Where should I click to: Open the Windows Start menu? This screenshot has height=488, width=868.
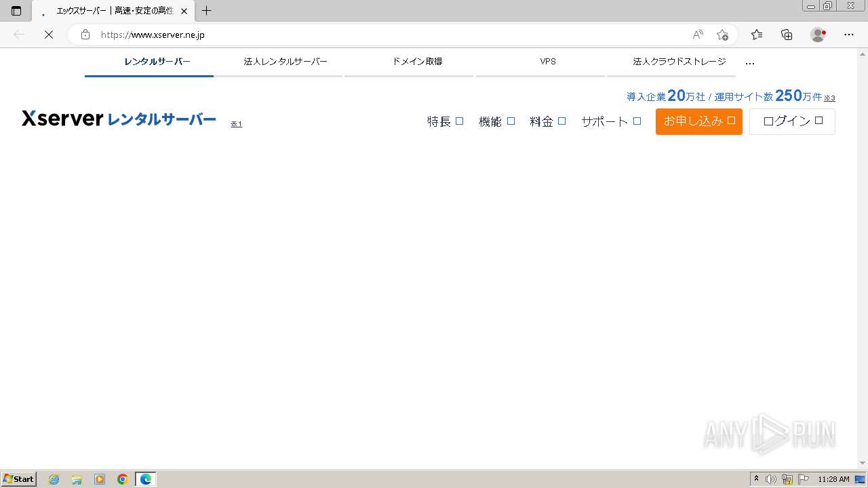(19, 479)
